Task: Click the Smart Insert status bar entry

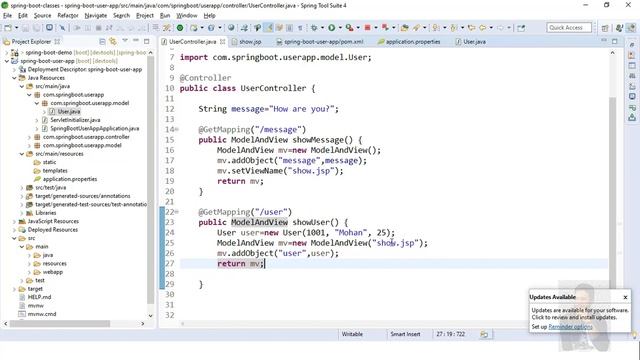Action: [405, 334]
